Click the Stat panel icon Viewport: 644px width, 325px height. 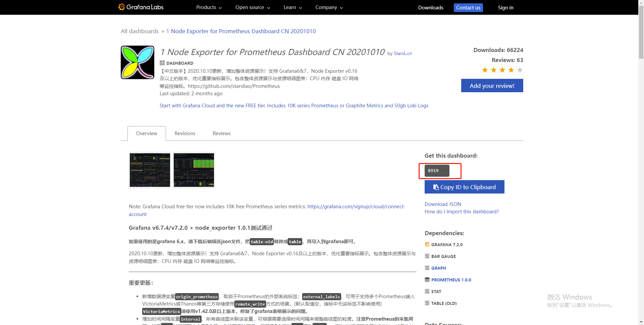pyautogui.click(x=427, y=291)
